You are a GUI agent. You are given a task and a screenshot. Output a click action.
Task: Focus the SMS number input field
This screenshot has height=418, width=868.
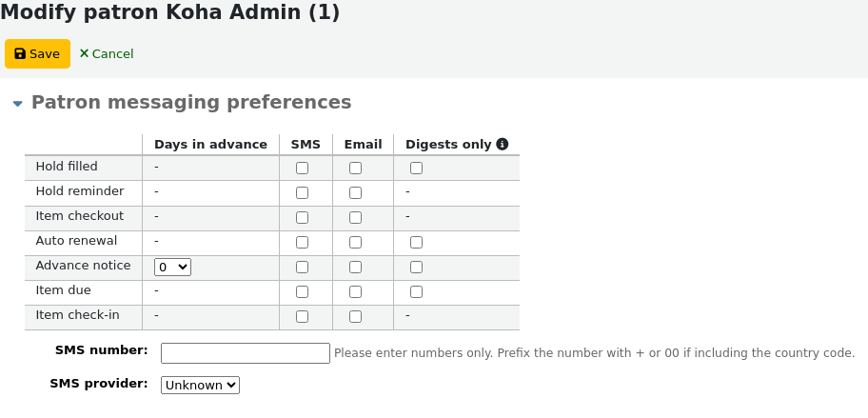pos(246,353)
